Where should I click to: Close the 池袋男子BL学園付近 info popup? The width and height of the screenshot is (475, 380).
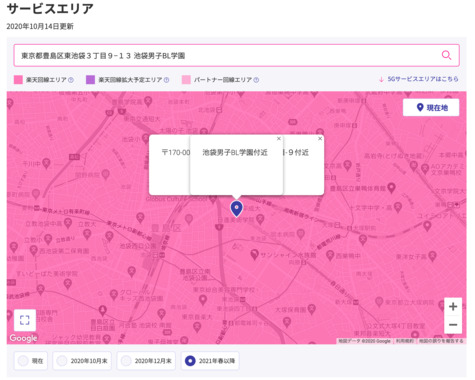(279, 139)
